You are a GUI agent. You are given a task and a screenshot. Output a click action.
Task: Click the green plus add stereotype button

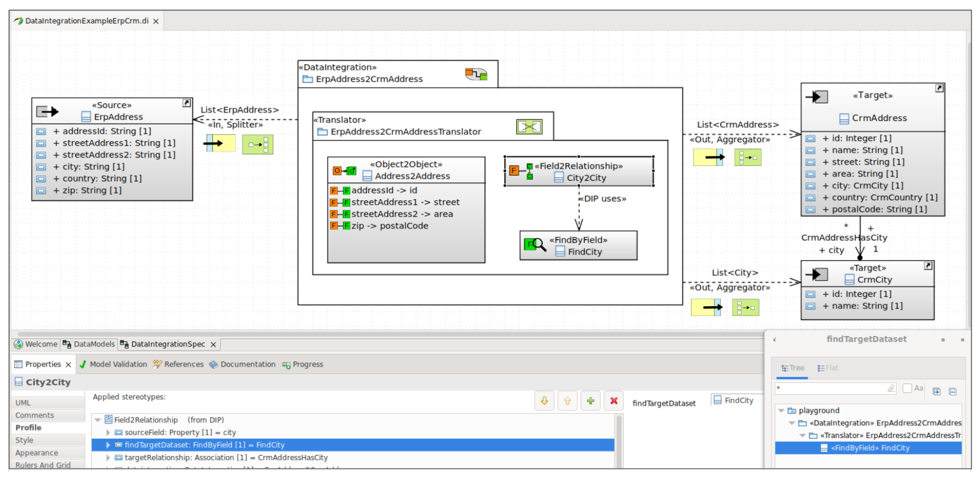(x=590, y=400)
